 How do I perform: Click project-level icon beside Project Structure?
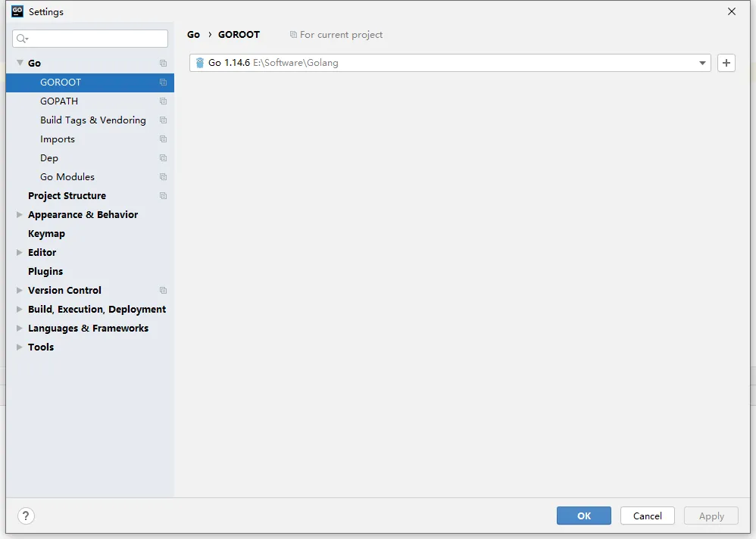(x=163, y=196)
